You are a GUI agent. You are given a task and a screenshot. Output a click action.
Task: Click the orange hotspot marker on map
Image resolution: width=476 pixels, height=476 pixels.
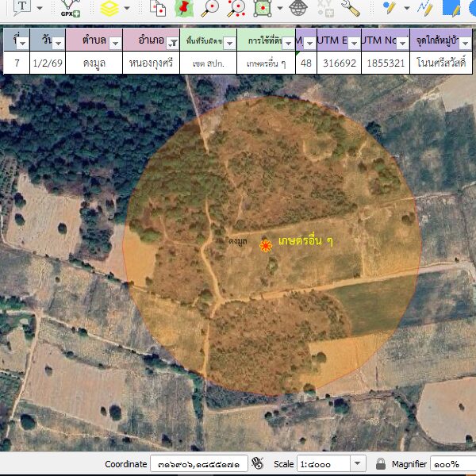point(266,246)
